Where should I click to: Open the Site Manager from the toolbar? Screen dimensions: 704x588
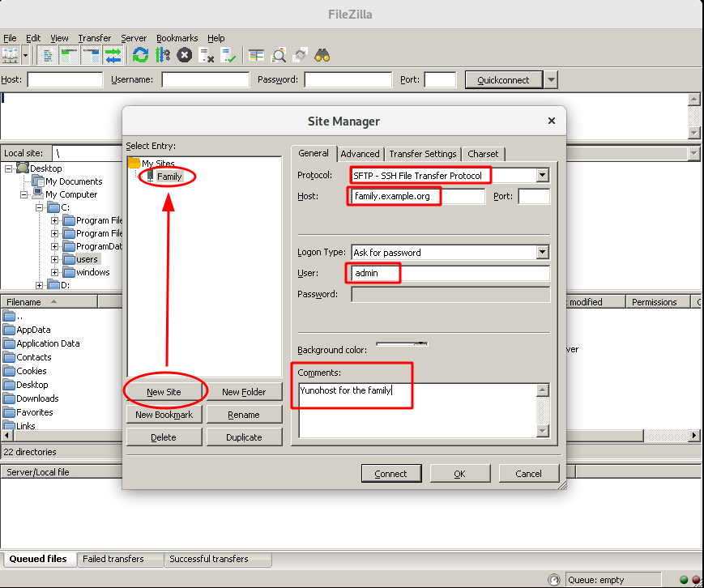point(9,55)
